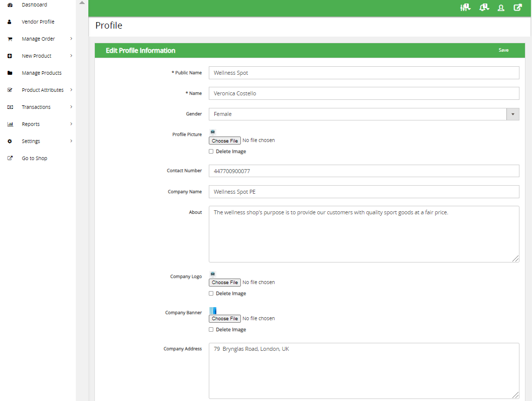Click the folder icon beside Manage Products
Viewport: 532px width, 401px height.
[10, 73]
